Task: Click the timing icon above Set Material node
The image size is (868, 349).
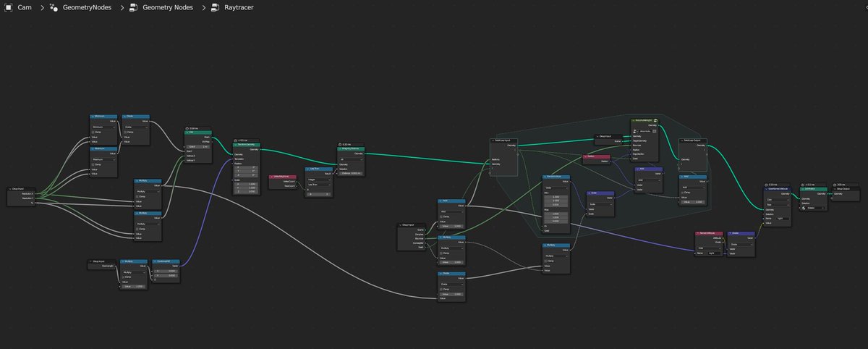Action: [801, 185]
